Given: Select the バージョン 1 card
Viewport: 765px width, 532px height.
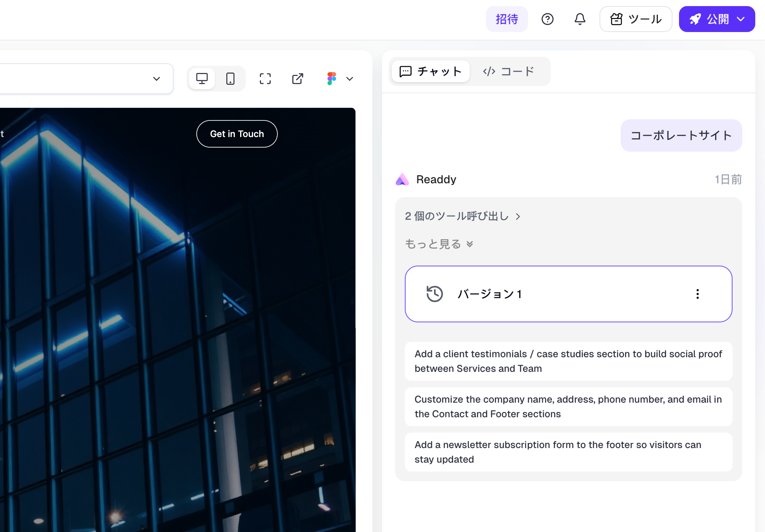Looking at the screenshot, I should 569,294.
